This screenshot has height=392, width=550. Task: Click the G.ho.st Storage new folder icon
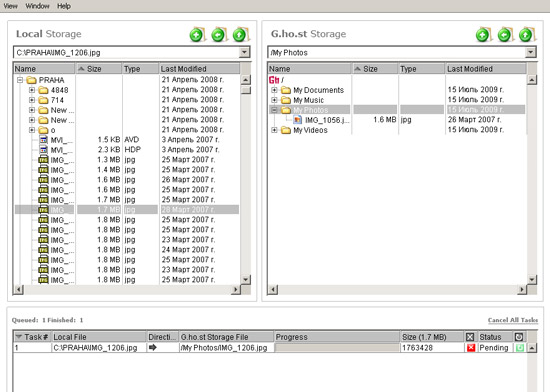[484, 35]
